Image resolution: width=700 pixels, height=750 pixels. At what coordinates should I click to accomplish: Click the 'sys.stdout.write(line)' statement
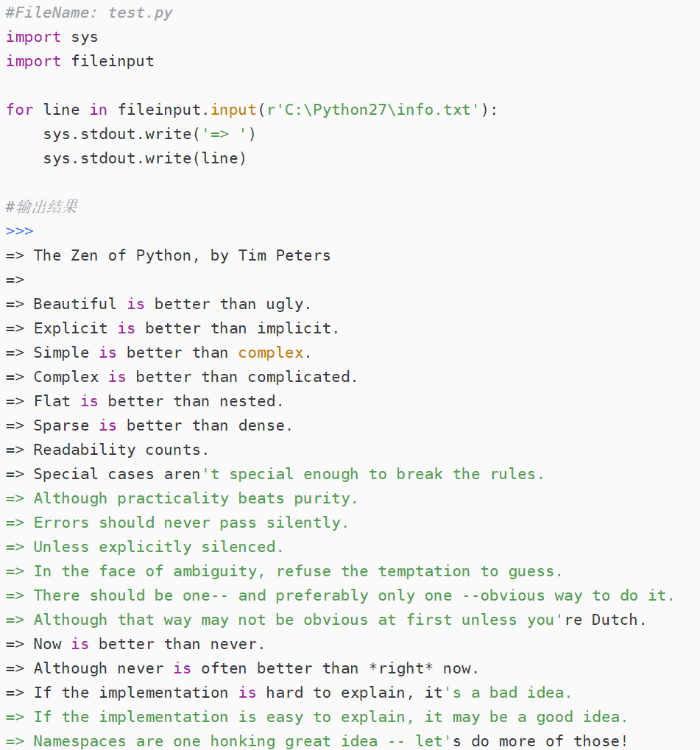[x=144, y=158]
